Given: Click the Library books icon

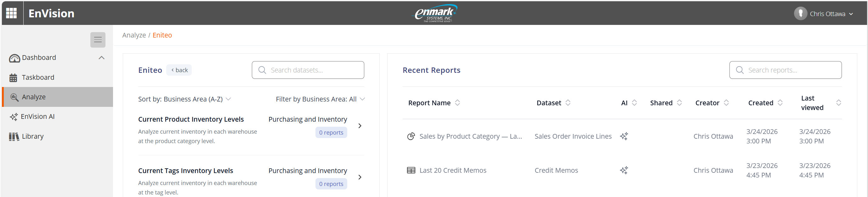Looking at the screenshot, I should tap(14, 136).
